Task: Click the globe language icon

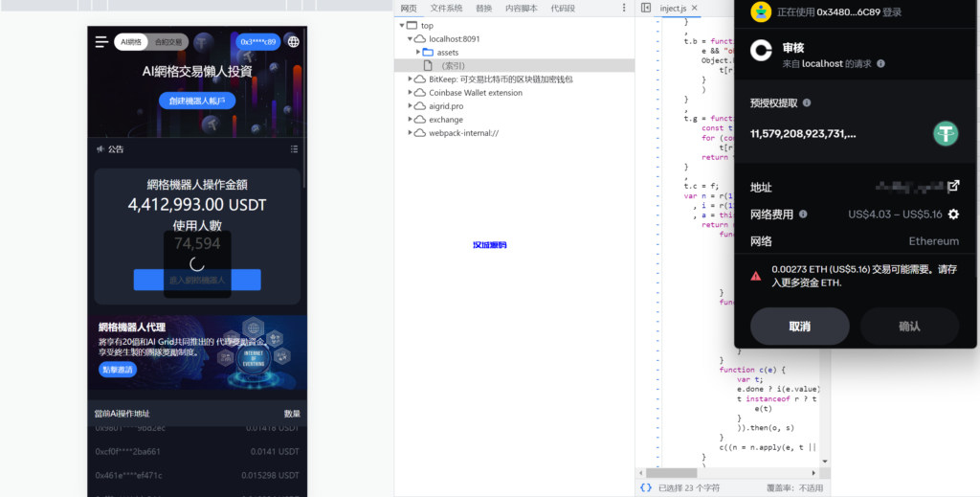Action: (x=293, y=42)
